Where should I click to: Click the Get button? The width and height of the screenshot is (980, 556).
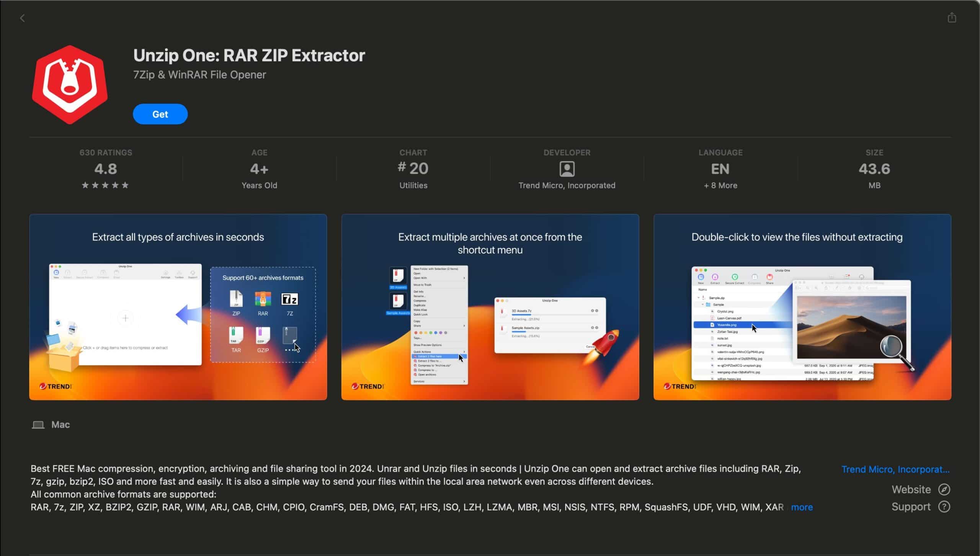click(x=160, y=114)
